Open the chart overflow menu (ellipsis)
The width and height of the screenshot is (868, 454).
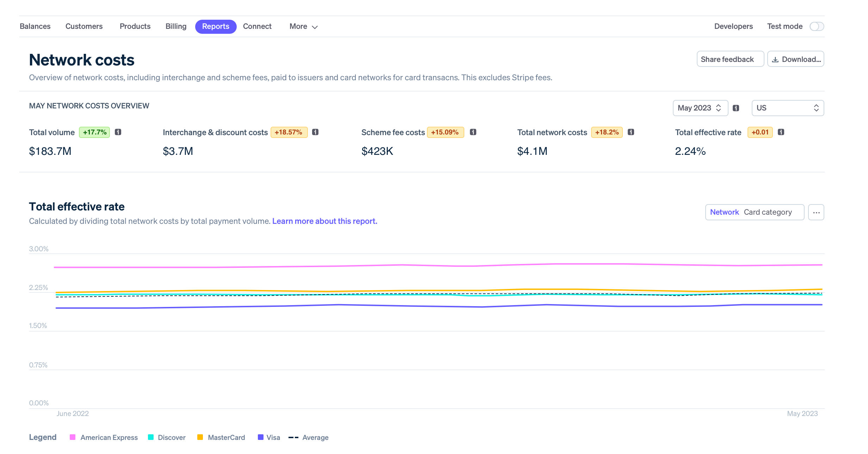(816, 212)
